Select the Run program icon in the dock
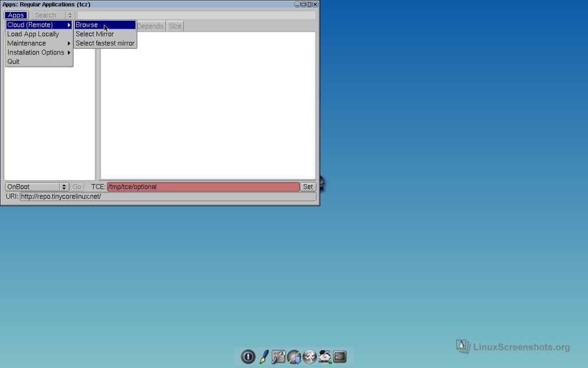588x368 pixels. 310,356
